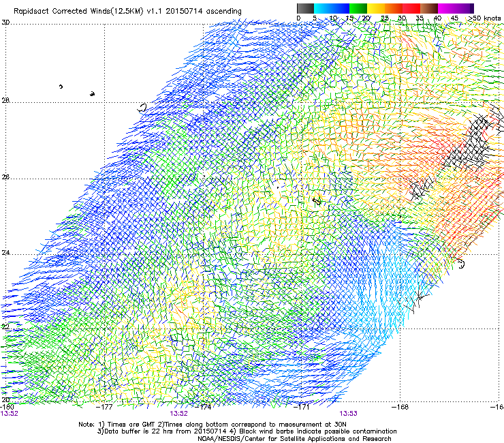Click the '-180' longitude axis label
The image size is (504, 443).
(7, 407)
